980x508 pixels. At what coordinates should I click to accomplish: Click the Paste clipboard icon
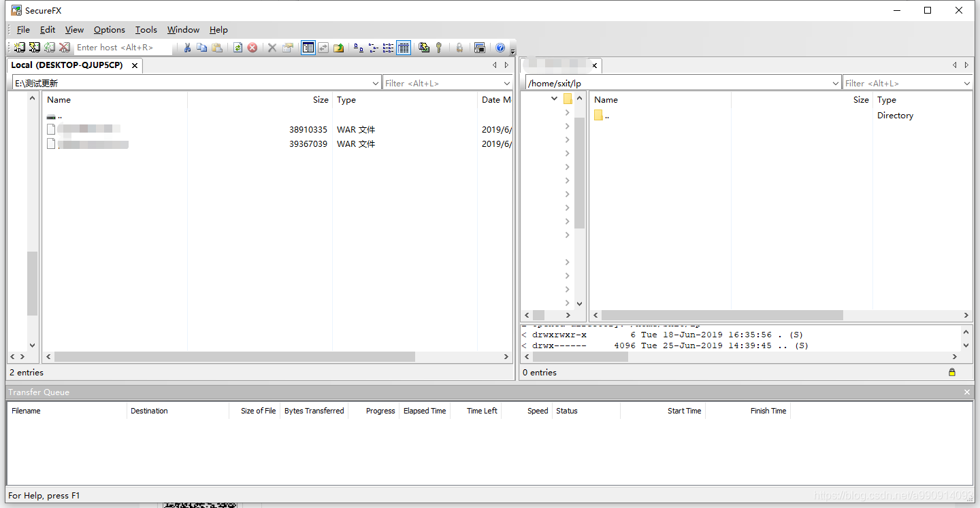click(217, 48)
